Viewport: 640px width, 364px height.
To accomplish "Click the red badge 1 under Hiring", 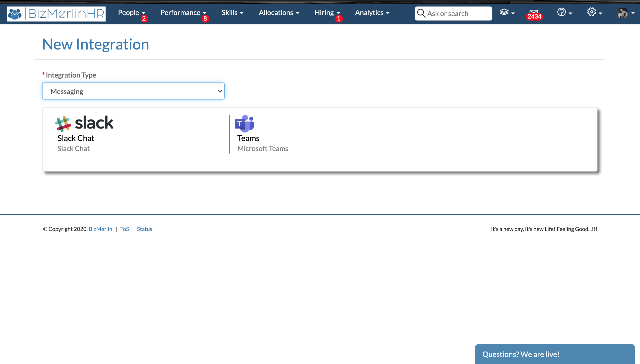I will click(339, 18).
